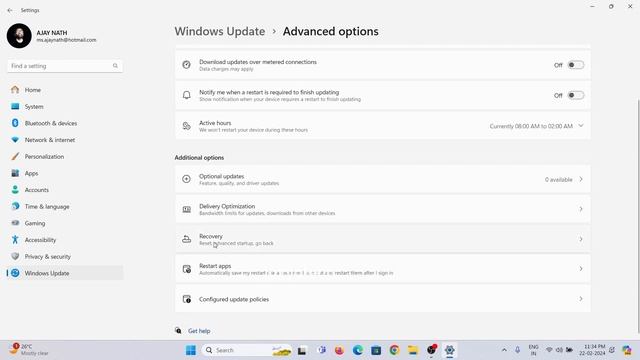Click the Accessibility figure icon
640x360 pixels.
pos(15,240)
